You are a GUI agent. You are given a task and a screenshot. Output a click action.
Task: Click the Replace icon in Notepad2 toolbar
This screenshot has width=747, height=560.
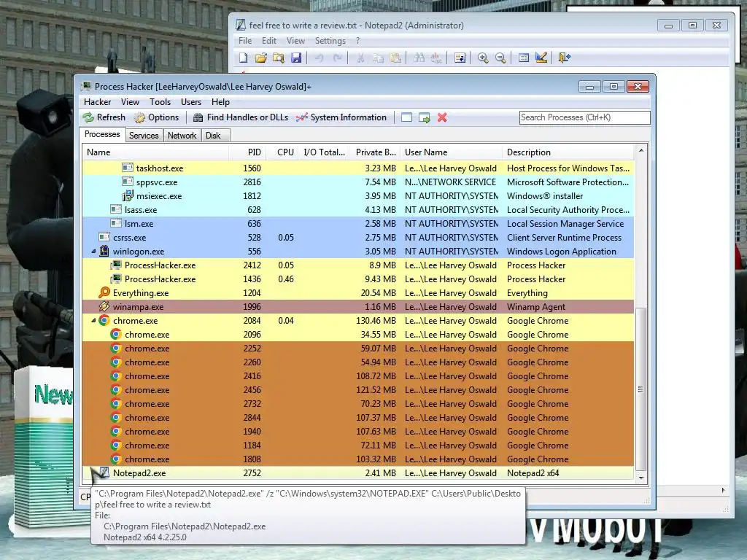point(436,58)
